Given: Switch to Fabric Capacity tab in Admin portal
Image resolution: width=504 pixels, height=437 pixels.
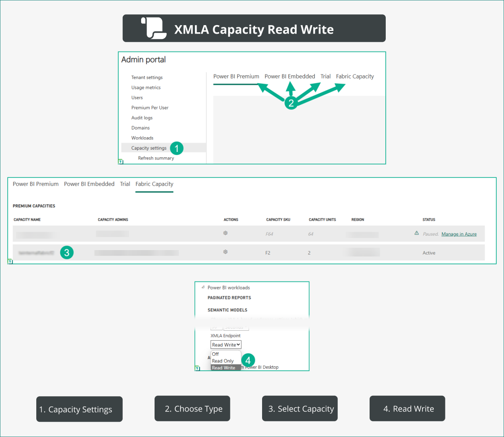Looking at the screenshot, I should 354,76.
